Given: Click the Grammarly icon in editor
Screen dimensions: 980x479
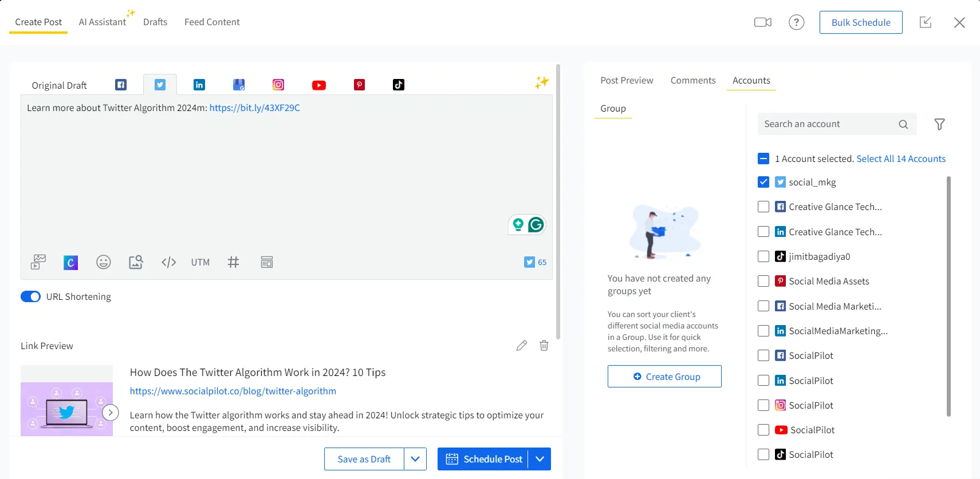Looking at the screenshot, I should [x=536, y=224].
